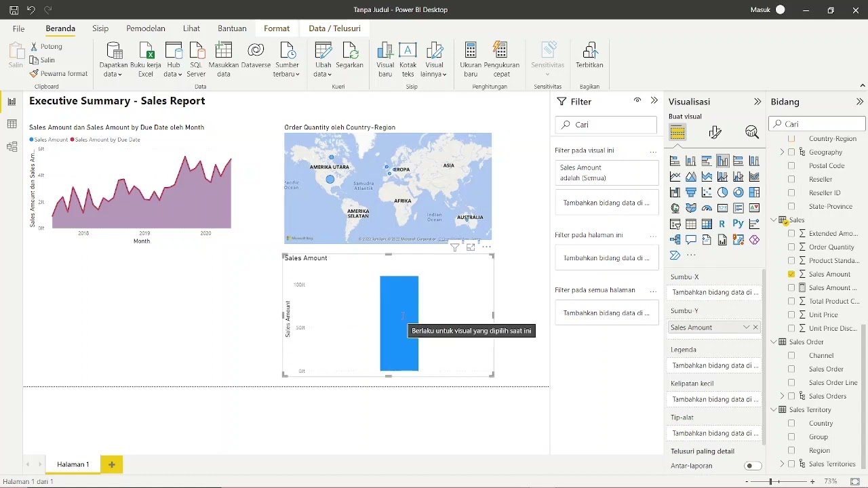Viewport: 868px width, 488px height.
Task: Check the Reseller ID field
Action: click(x=791, y=192)
